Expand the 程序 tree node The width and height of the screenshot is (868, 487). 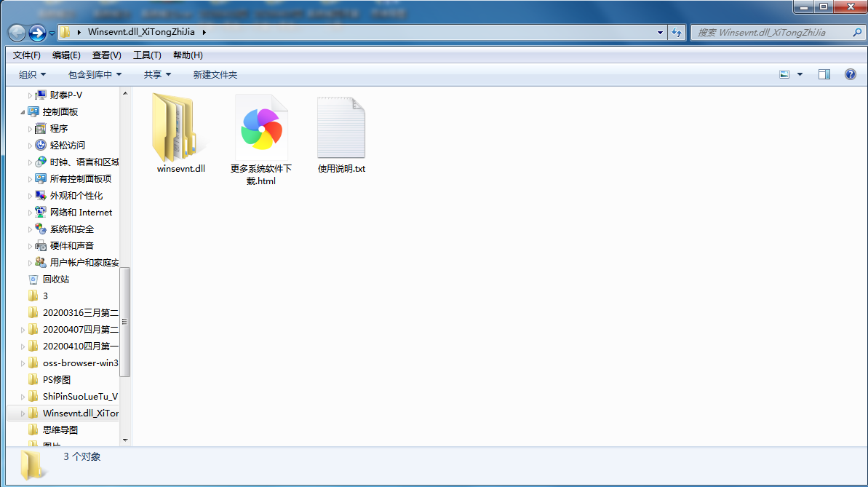tap(30, 129)
